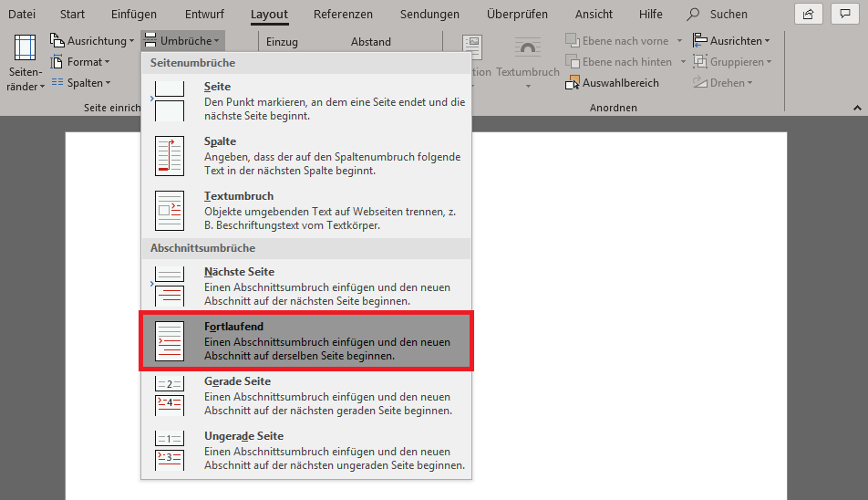Choose the Spalte column break icon

click(x=169, y=155)
